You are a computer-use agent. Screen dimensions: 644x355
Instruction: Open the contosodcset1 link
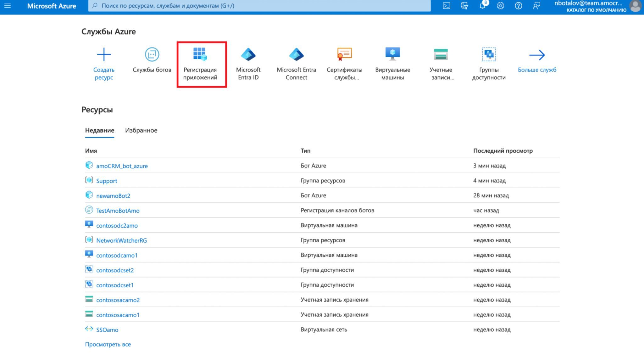pos(115,285)
